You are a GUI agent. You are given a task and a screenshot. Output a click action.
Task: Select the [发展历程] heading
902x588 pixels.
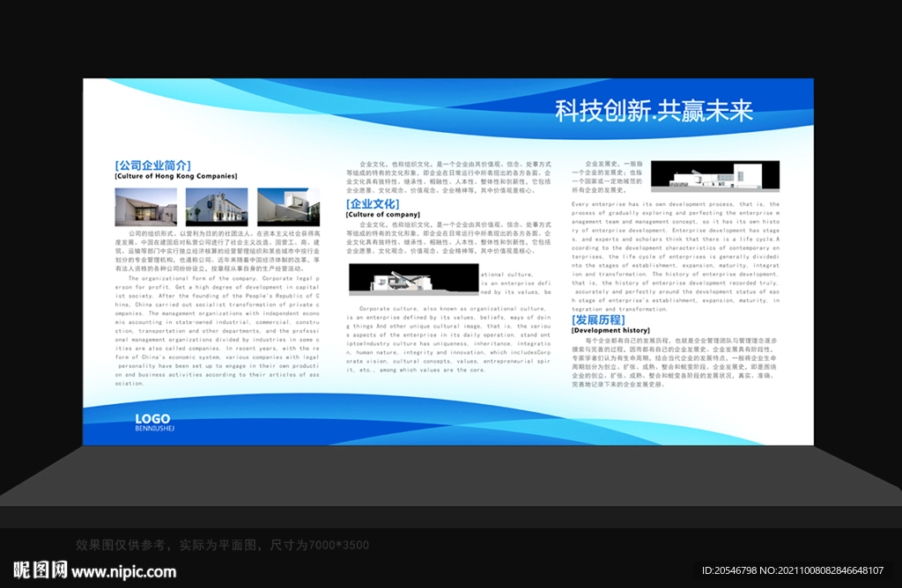(598, 320)
